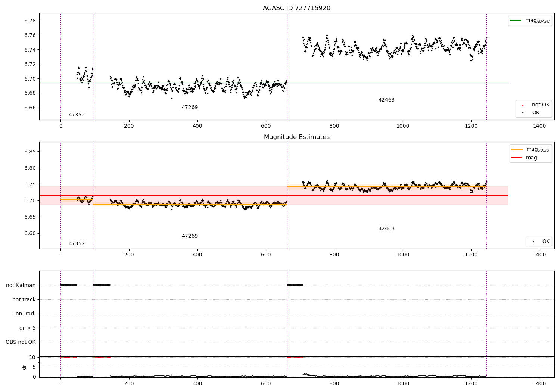The width and height of the screenshot is (560, 392).
Task: Click the 47352 label in the top plot
Action: 77,115
